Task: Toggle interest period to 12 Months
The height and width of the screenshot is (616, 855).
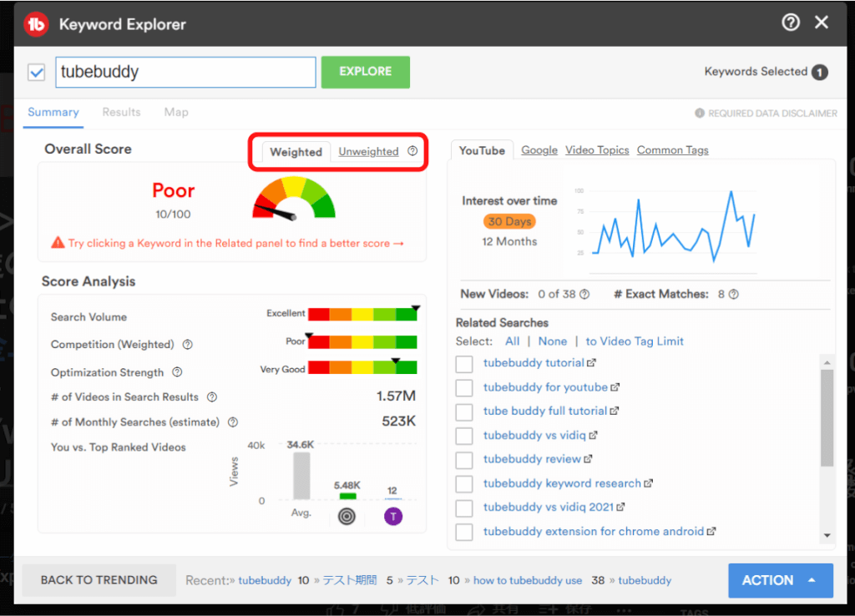Action: (x=509, y=241)
